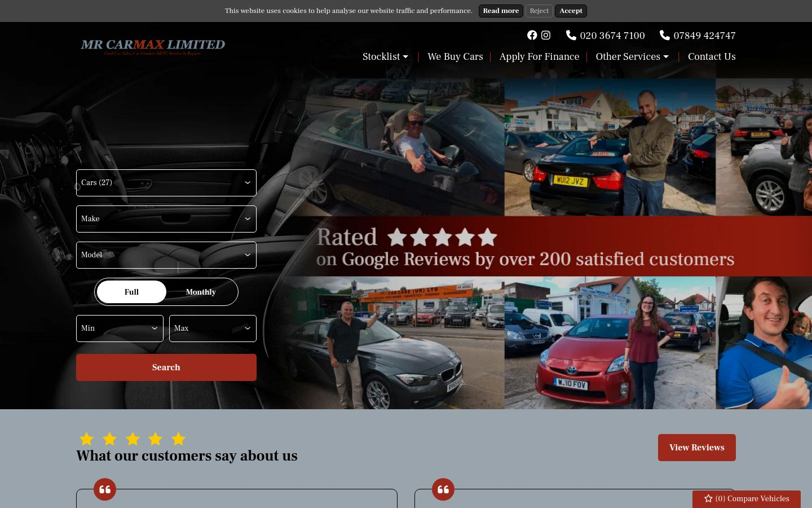The width and height of the screenshot is (812, 508).
Task: Click the star icon in Compare Vehicles
Action: pos(708,498)
